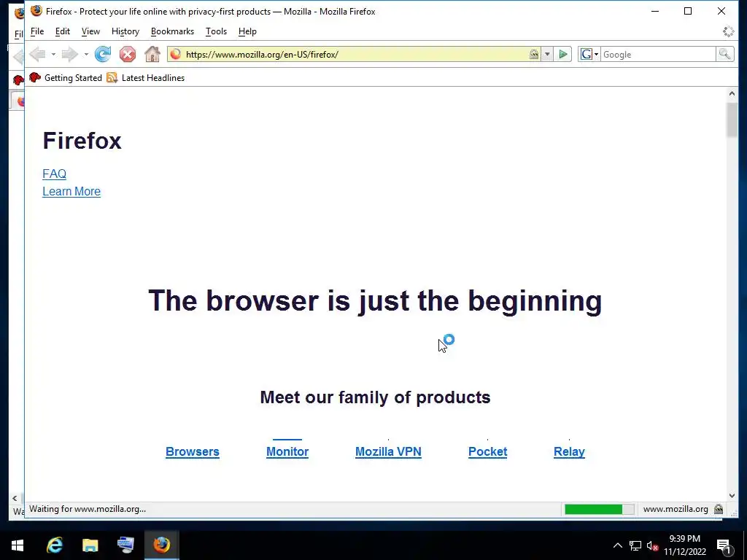Open the Edit menu

point(63,31)
